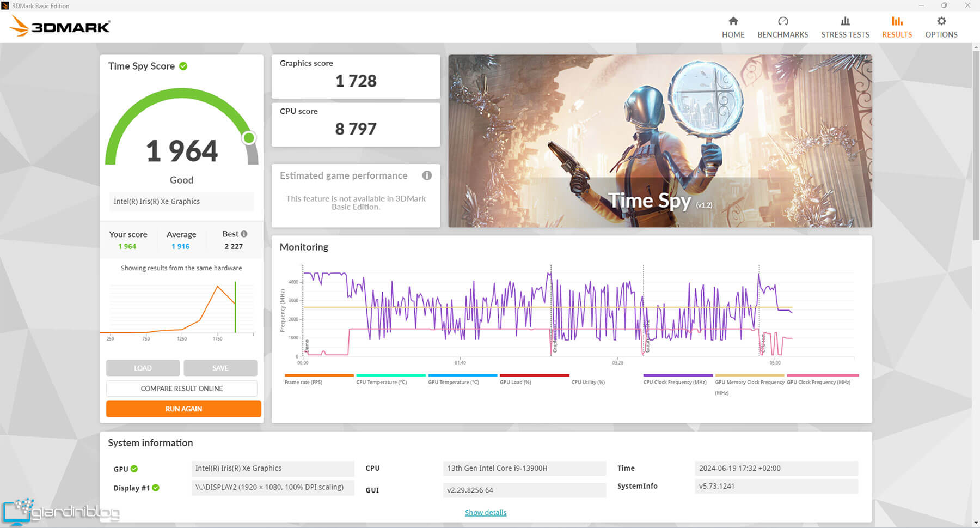Click the green score gauge knob
The width and height of the screenshot is (980, 528).
pos(249,138)
